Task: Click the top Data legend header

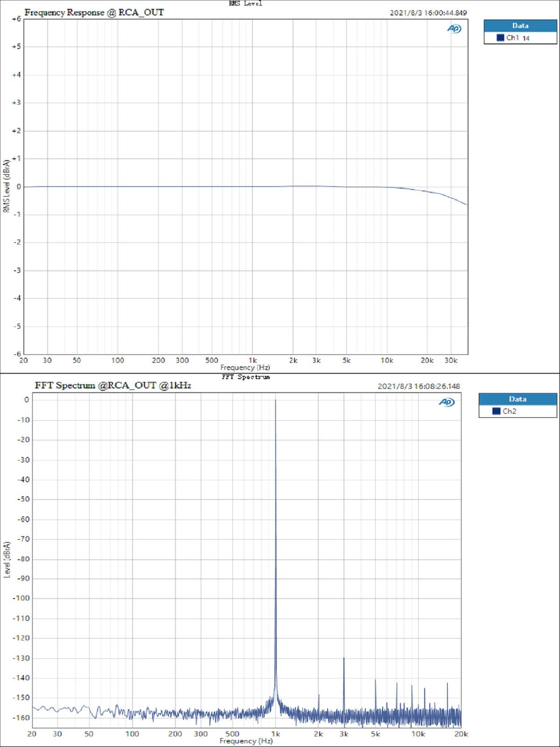Action: pyautogui.click(x=520, y=26)
